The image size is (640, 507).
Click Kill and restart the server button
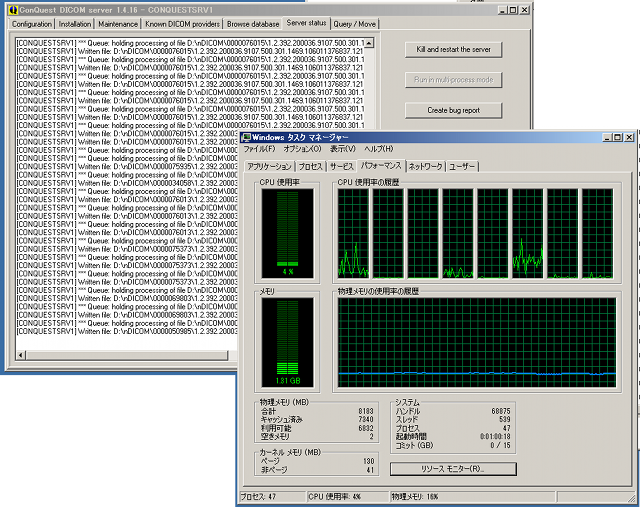click(453, 49)
